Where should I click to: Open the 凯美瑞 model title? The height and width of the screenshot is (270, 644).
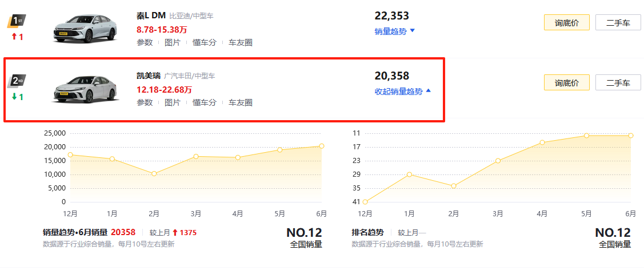149,76
